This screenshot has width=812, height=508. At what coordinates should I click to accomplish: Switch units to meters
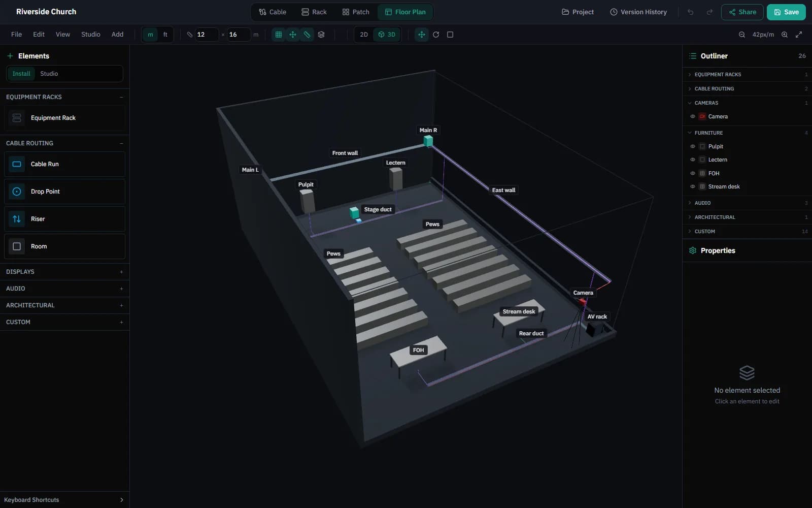[150, 35]
